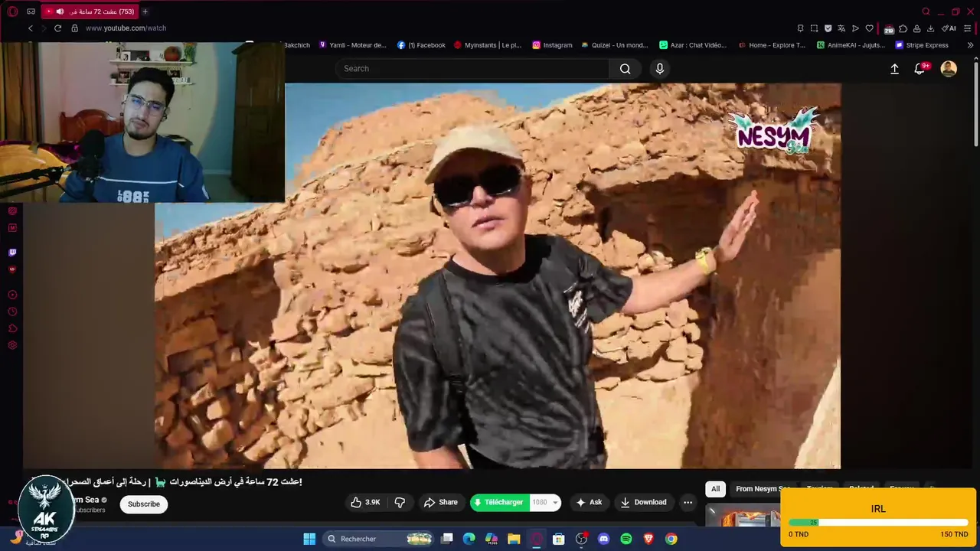Click the Ask button
Screen dimensions: 980x551
tap(588, 502)
